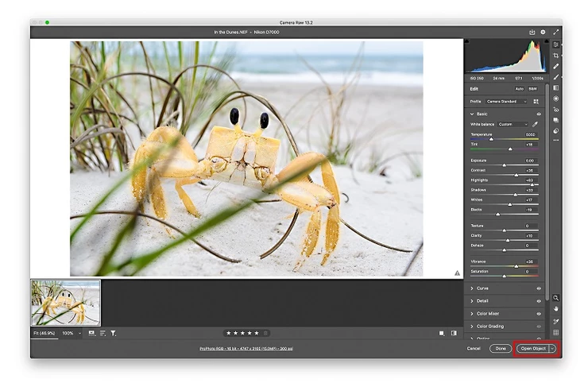Select the Zoom magnifier tool

coord(556,298)
